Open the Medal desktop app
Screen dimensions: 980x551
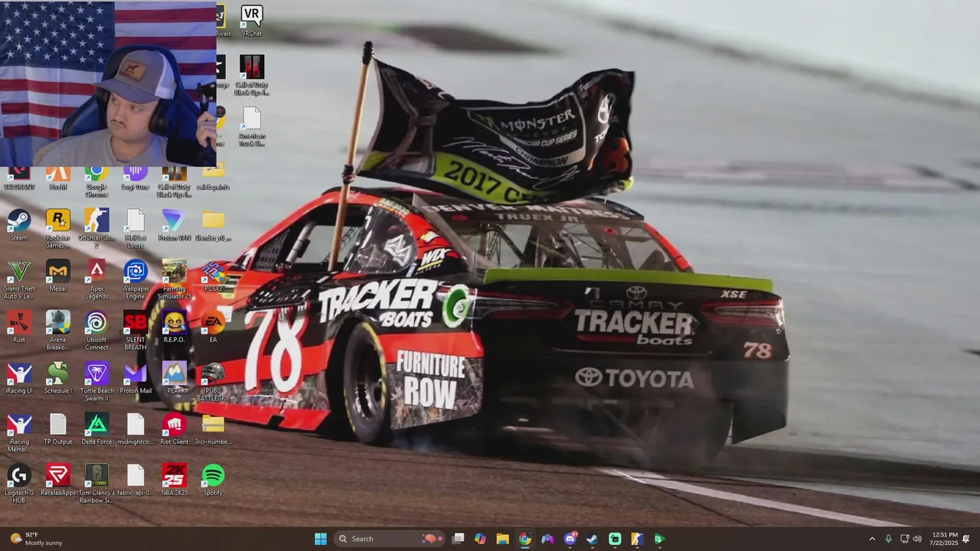pos(58,275)
